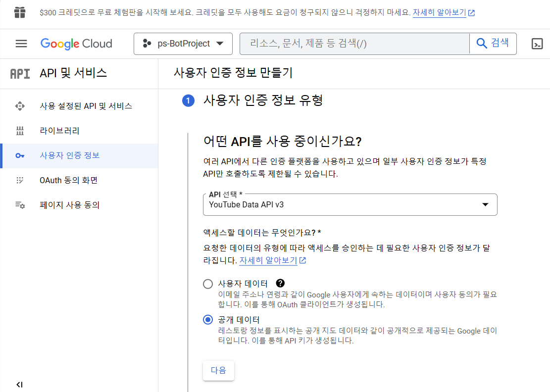This screenshot has height=392, width=550.
Task: Open 사용 설정된 API 및 서비스 menu item
Action: click(79, 106)
